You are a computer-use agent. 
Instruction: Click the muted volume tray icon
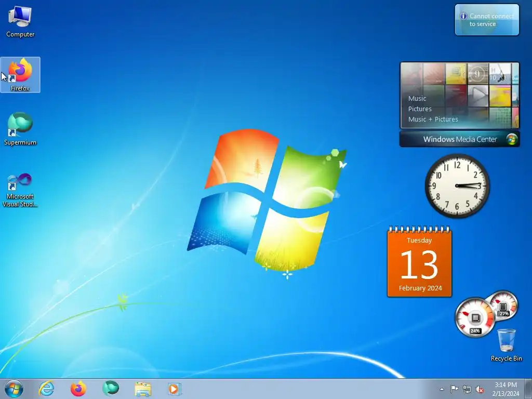(x=480, y=389)
